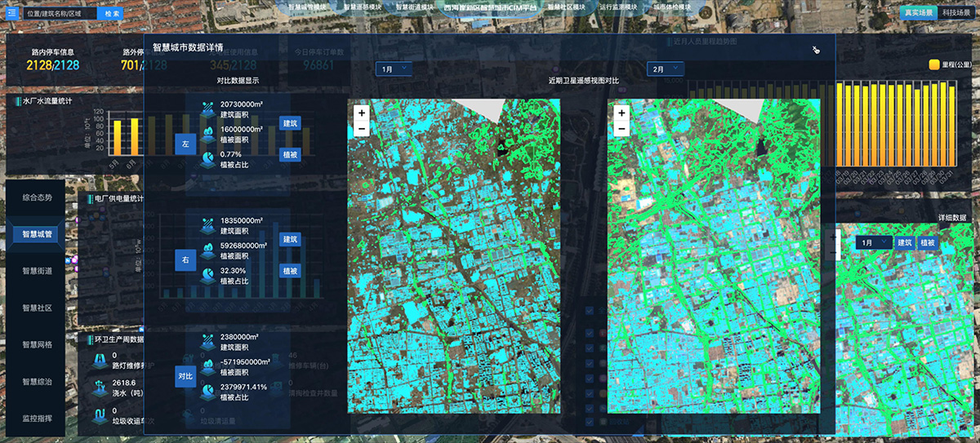Select 智慧街道 in the left sidebar
Screen dimensions: 980x443
click(x=38, y=271)
